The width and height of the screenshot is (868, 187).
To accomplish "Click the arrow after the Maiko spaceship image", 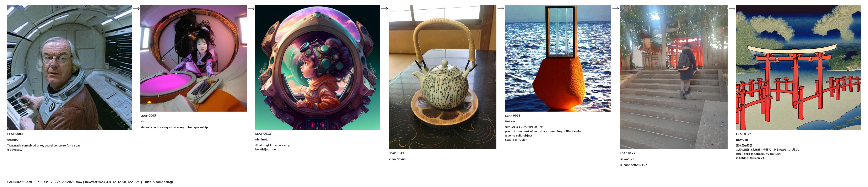I will tap(251, 9).
